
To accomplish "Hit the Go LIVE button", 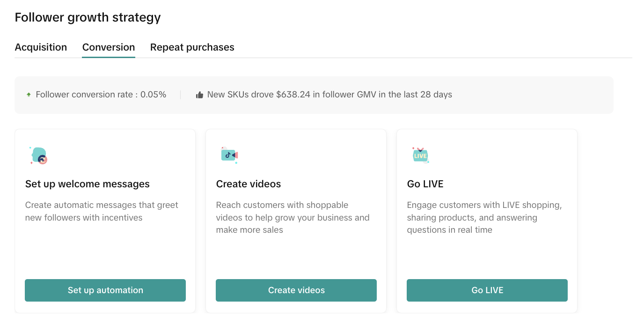I will (x=487, y=290).
